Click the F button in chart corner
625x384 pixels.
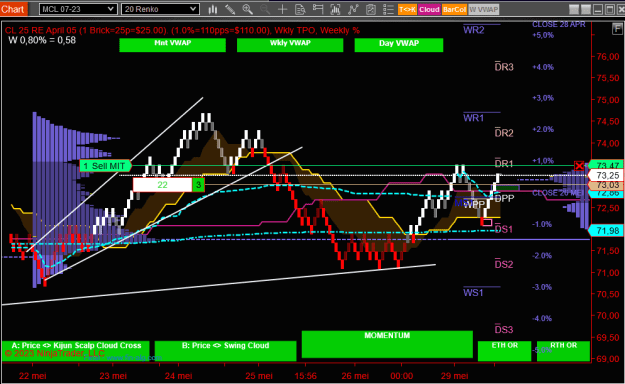617,29
